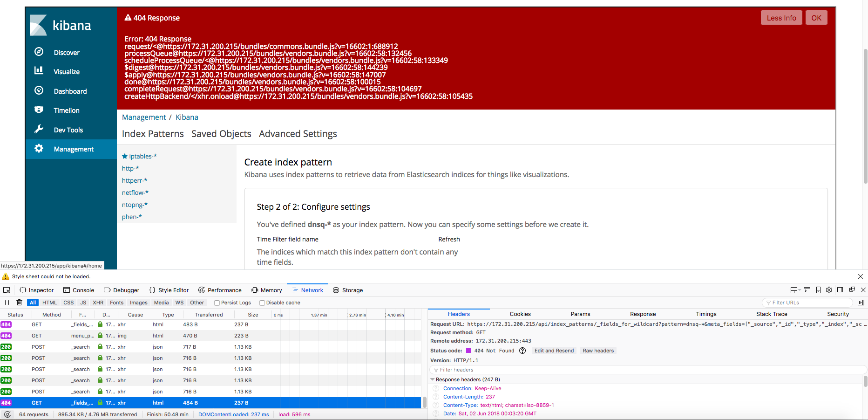Dismiss the stylesheet warning notification bar
The width and height of the screenshot is (868, 420).
click(x=861, y=276)
